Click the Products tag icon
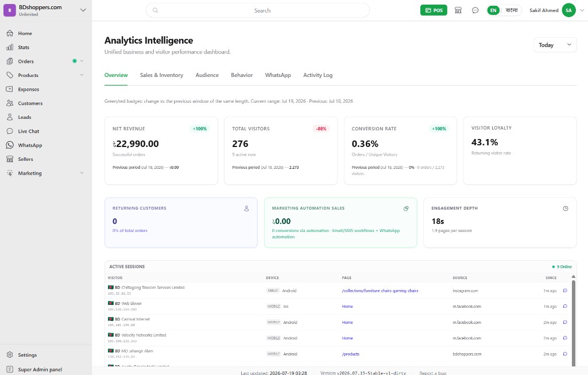The image size is (588, 375). pos(10,75)
